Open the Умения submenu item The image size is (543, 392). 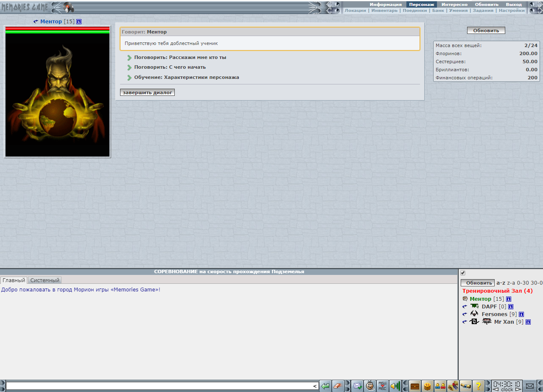[x=458, y=11]
